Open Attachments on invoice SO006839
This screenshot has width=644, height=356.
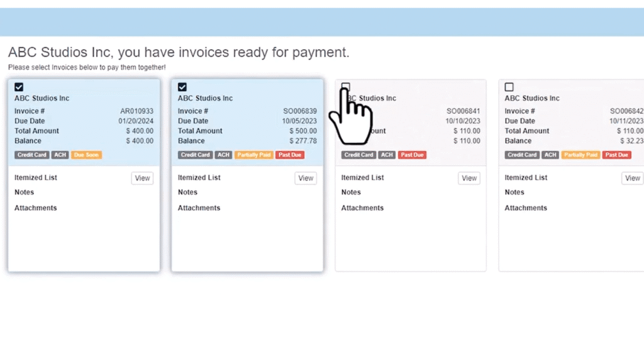point(199,208)
